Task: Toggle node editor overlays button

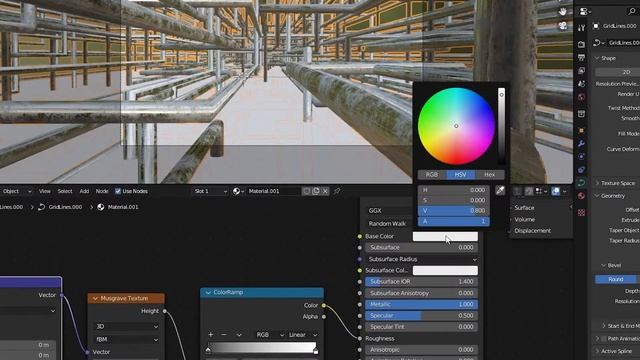Action: tap(556, 191)
